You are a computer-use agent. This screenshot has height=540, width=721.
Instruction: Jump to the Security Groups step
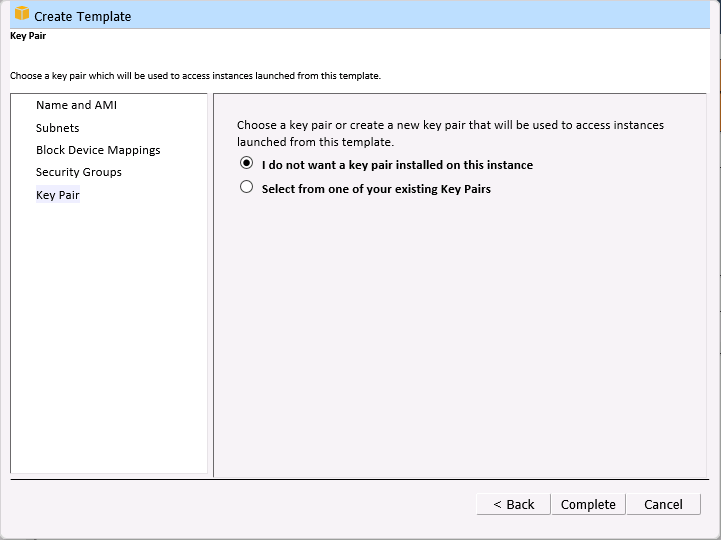[x=79, y=172]
